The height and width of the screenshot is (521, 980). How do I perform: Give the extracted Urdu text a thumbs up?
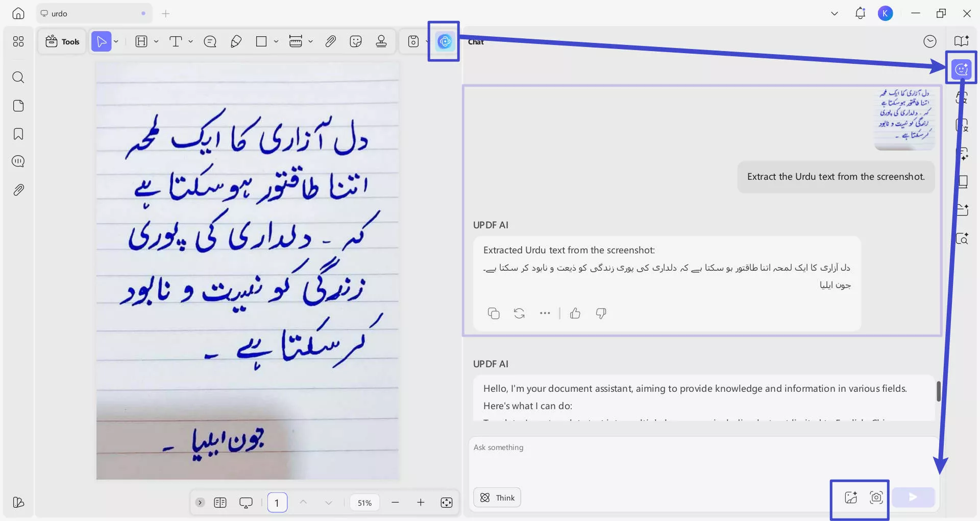pyautogui.click(x=575, y=313)
